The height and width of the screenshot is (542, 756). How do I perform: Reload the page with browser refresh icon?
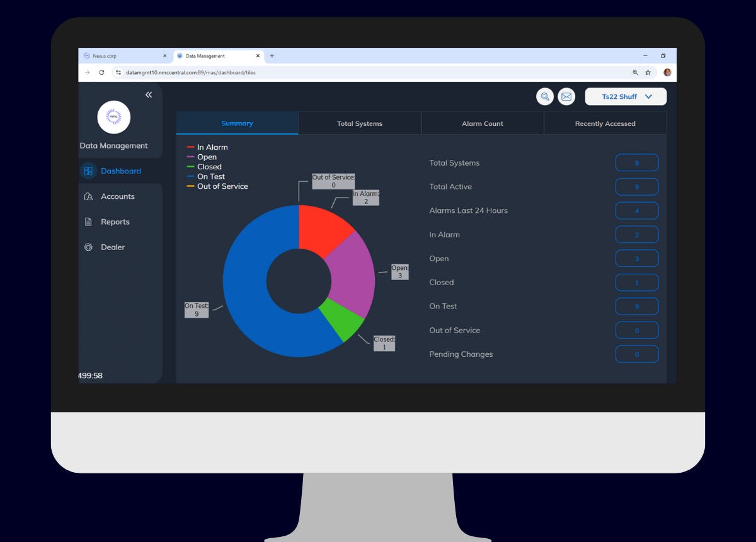[101, 72]
